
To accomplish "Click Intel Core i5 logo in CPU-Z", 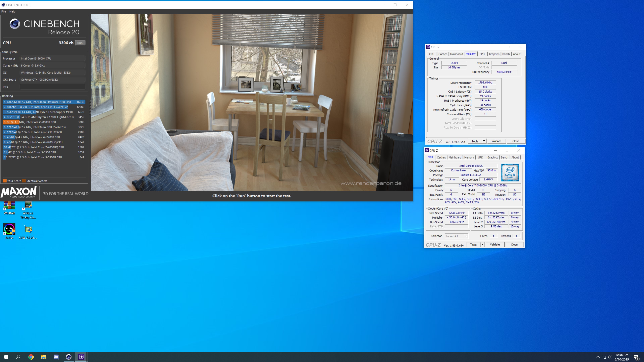I will 510,172.
